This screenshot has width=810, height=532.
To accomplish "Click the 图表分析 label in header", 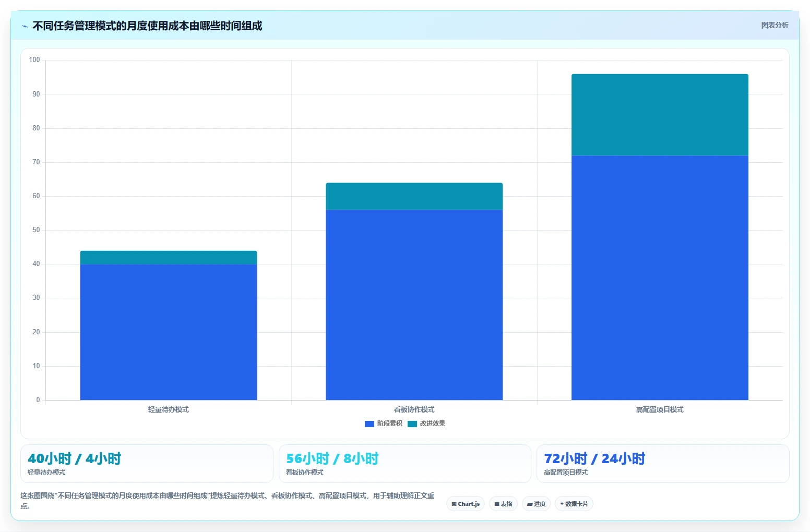I will click(775, 25).
